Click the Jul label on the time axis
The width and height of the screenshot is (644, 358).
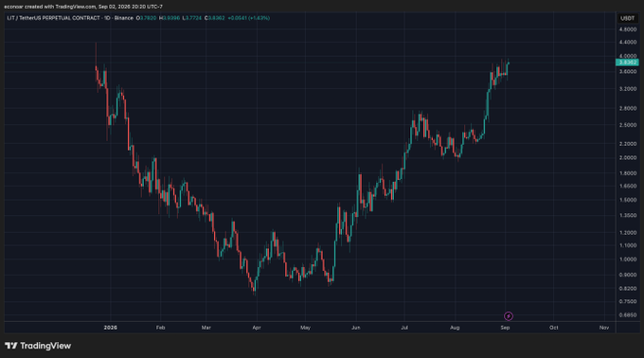pos(404,327)
